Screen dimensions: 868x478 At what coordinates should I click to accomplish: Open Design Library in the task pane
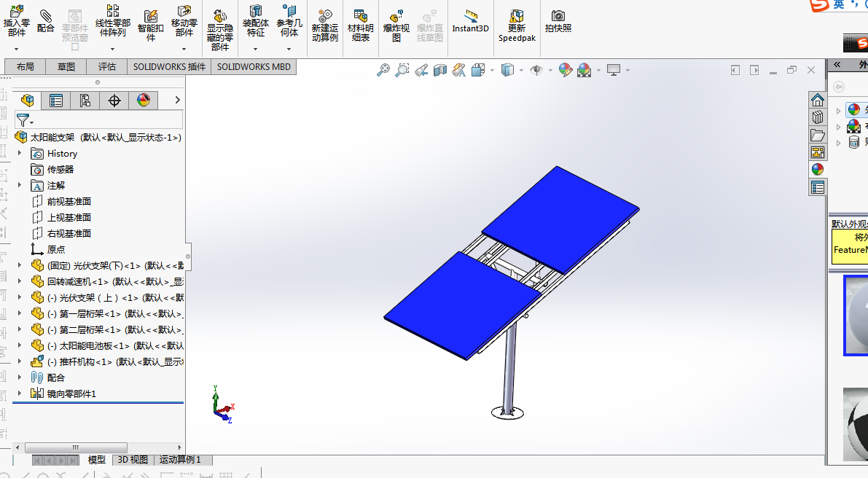(818, 117)
